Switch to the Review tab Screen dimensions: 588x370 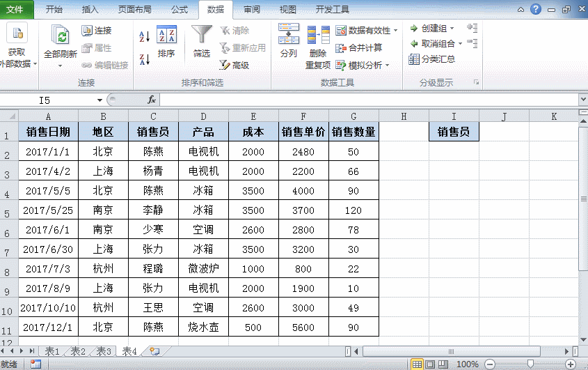[x=252, y=9]
